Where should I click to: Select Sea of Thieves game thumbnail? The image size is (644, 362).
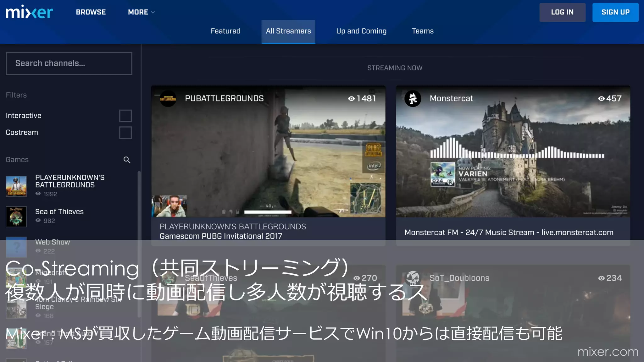click(16, 217)
